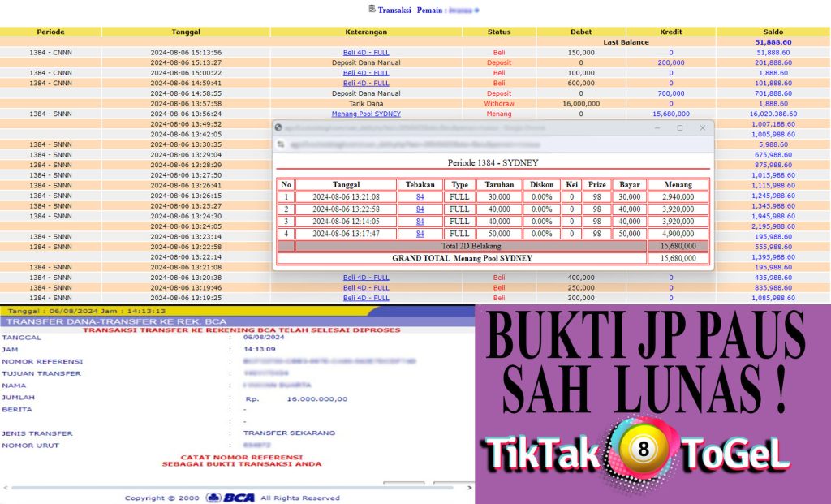Click Tebakan 84 link in popup row 1
This screenshot has width=831, height=504.
pyautogui.click(x=420, y=197)
